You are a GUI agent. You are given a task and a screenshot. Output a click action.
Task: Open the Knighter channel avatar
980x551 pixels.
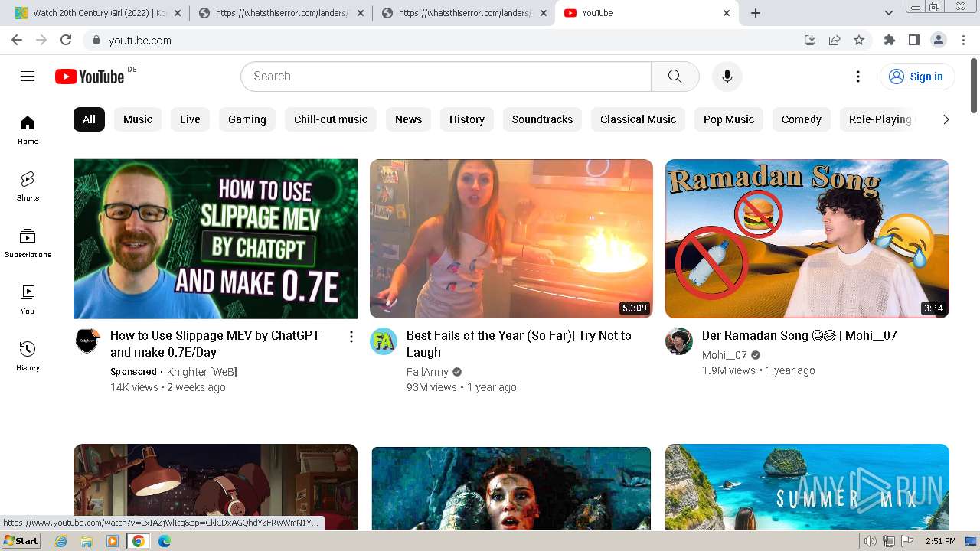click(87, 341)
